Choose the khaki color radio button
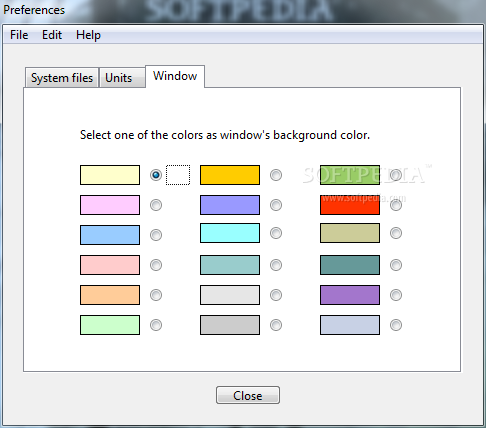The width and height of the screenshot is (486, 428). [396, 233]
